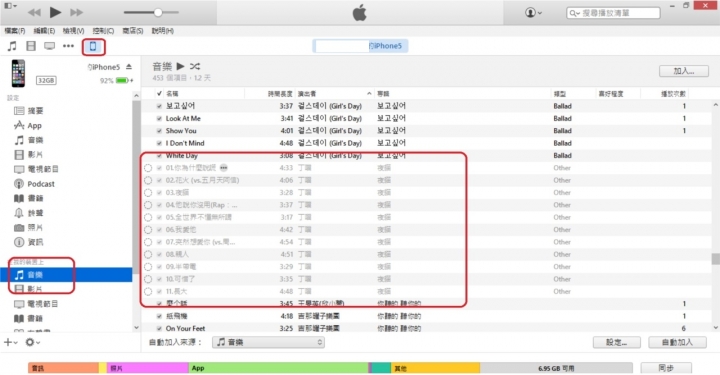Uncheck the Show You song checkbox
The width and height of the screenshot is (720, 375).
pos(159,131)
